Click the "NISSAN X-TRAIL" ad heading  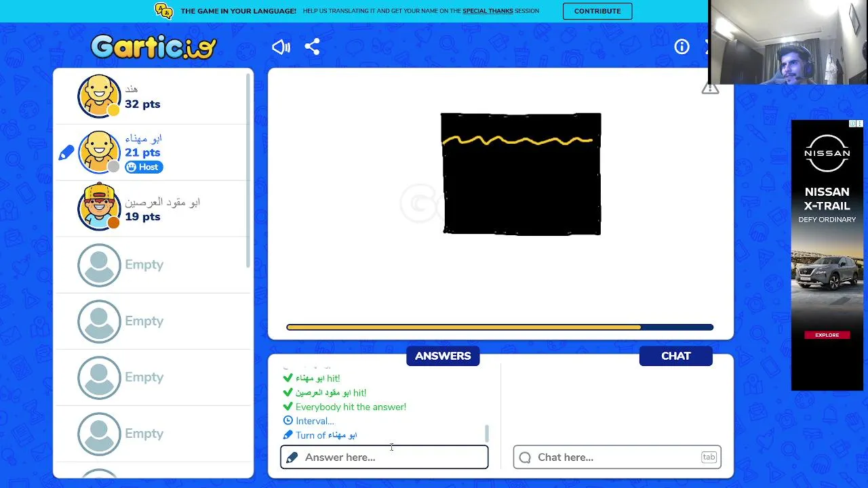click(827, 199)
